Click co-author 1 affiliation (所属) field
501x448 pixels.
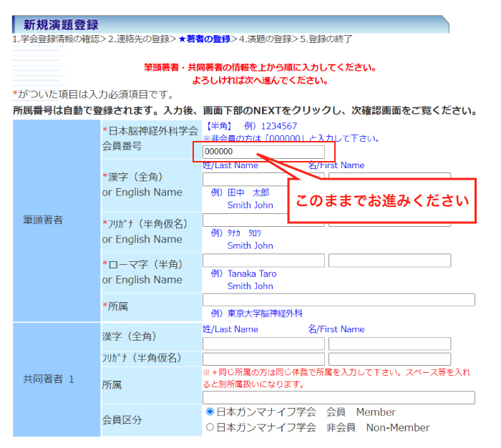(339, 398)
